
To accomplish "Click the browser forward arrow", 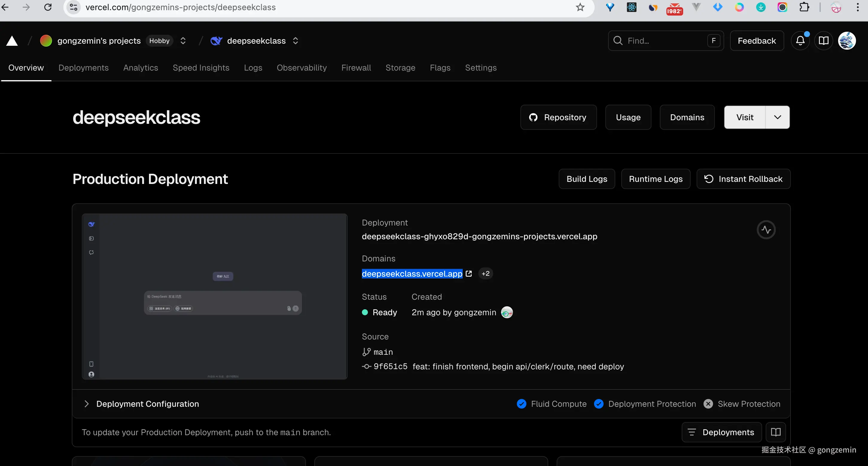I will coord(26,7).
